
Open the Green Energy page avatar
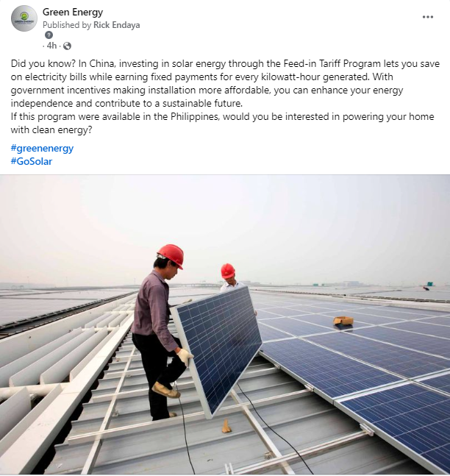pos(24,18)
